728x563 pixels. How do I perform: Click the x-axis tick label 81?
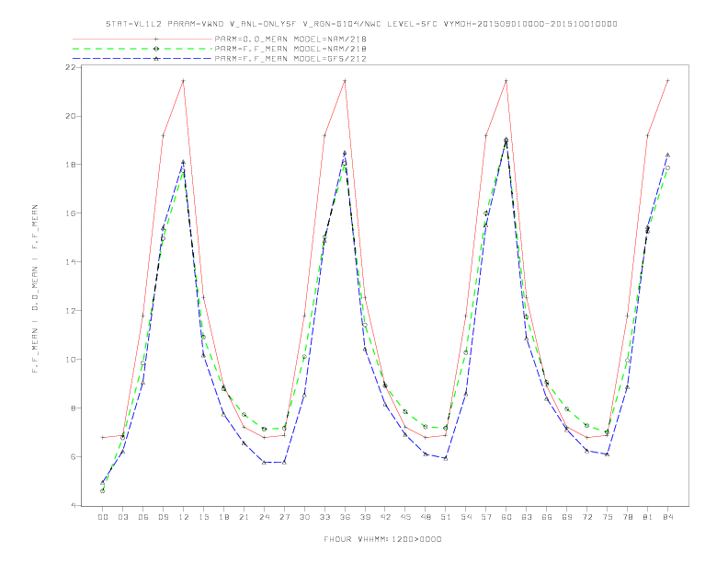tap(647, 517)
